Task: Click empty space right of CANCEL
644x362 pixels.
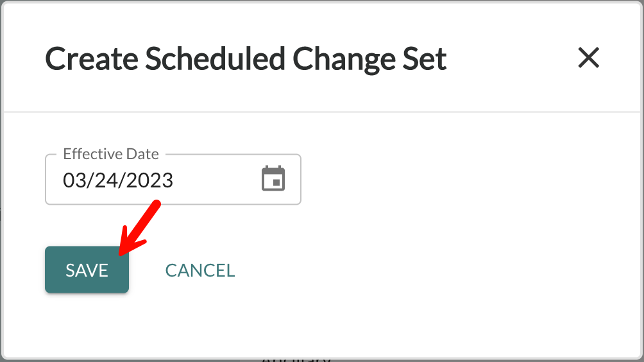Action: click(411, 270)
